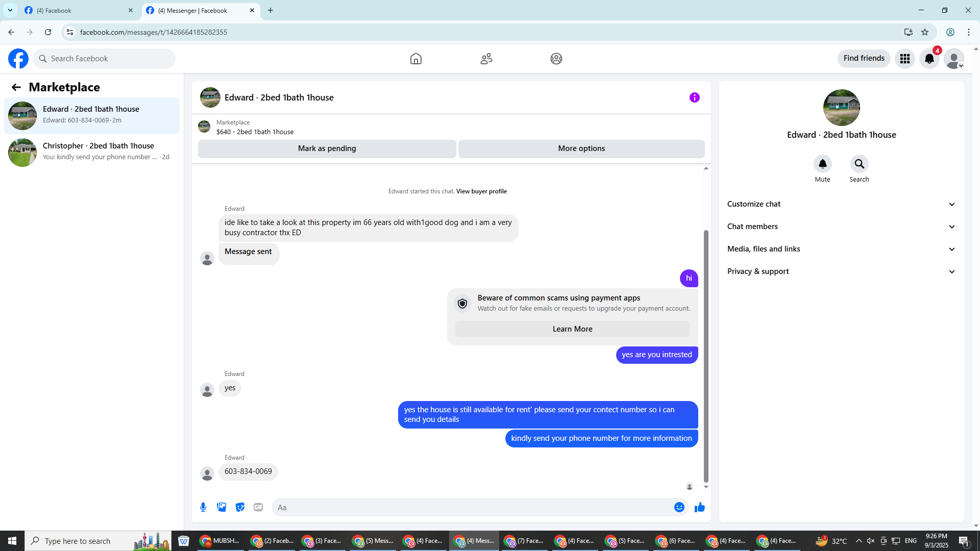Open conversation information icon

(695, 97)
